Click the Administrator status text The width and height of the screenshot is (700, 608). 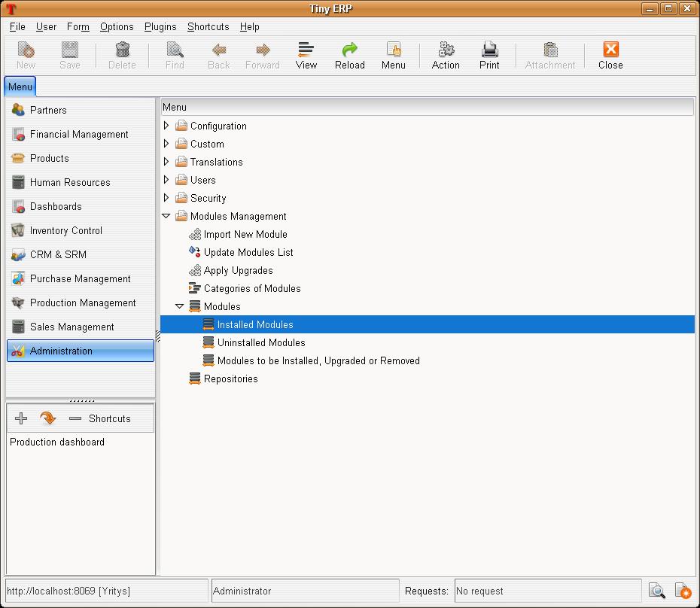pyautogui.click(x=242, y=591)
